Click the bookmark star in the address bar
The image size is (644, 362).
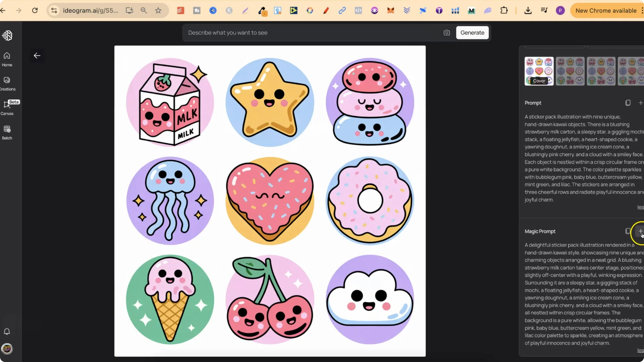(x=159, y=10)
